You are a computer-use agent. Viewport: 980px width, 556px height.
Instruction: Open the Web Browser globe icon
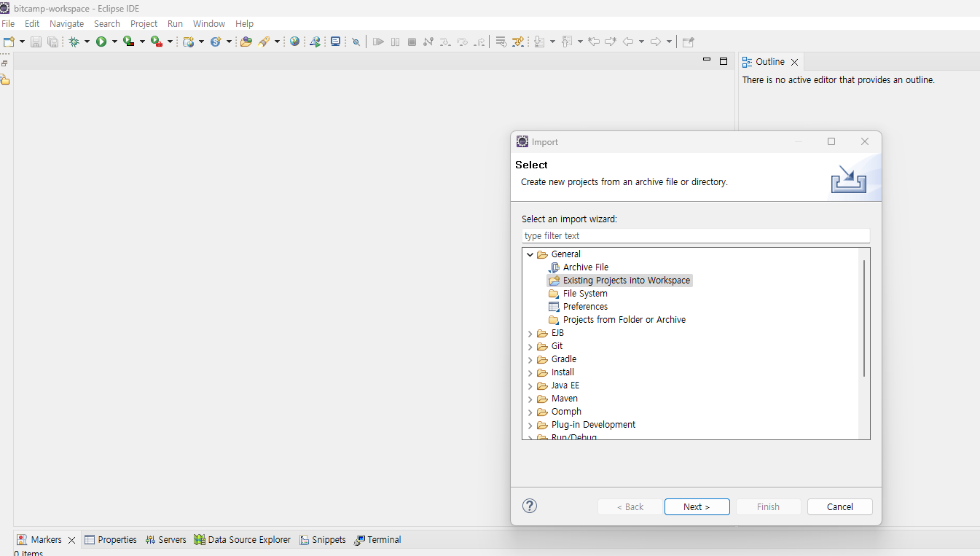(294, 42)
